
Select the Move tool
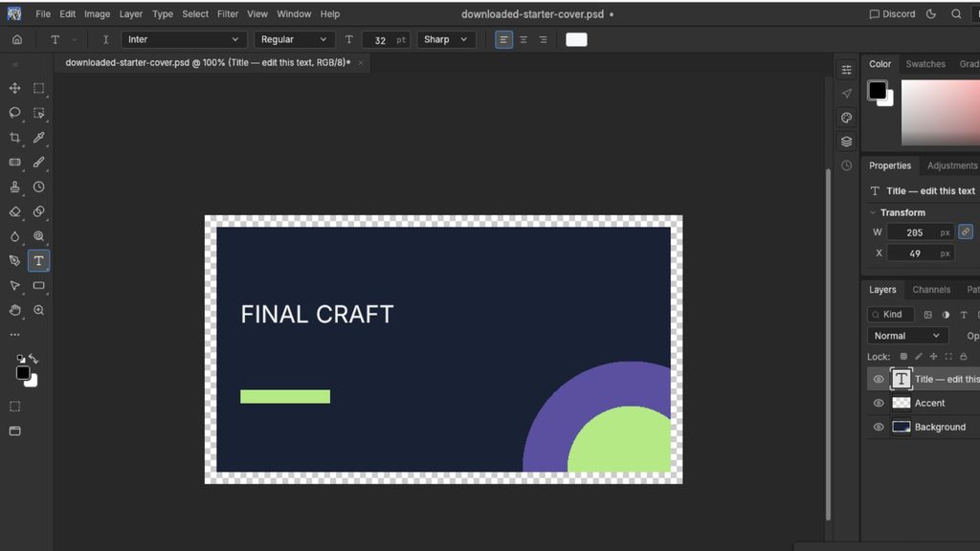tap(15, 88)
